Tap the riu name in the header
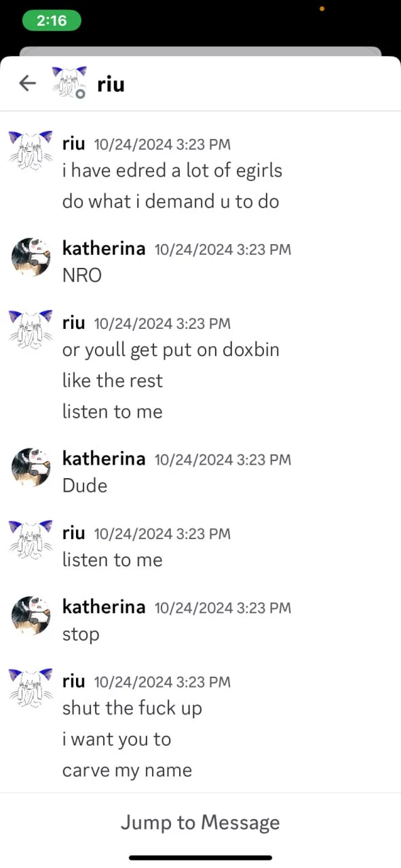The width and height of the screenshot is (401, 868). [111, 84]
